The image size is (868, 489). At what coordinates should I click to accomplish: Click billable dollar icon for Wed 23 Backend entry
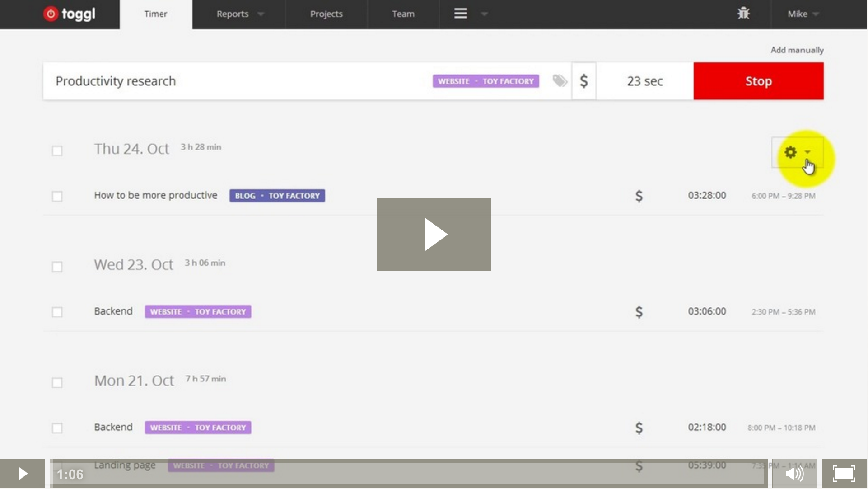tap(639, 312)
